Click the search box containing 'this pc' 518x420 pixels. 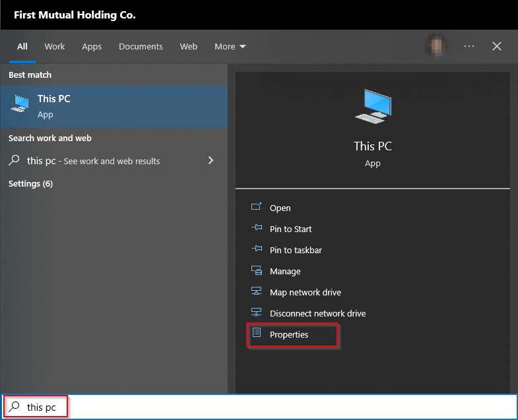coord(259,407)
